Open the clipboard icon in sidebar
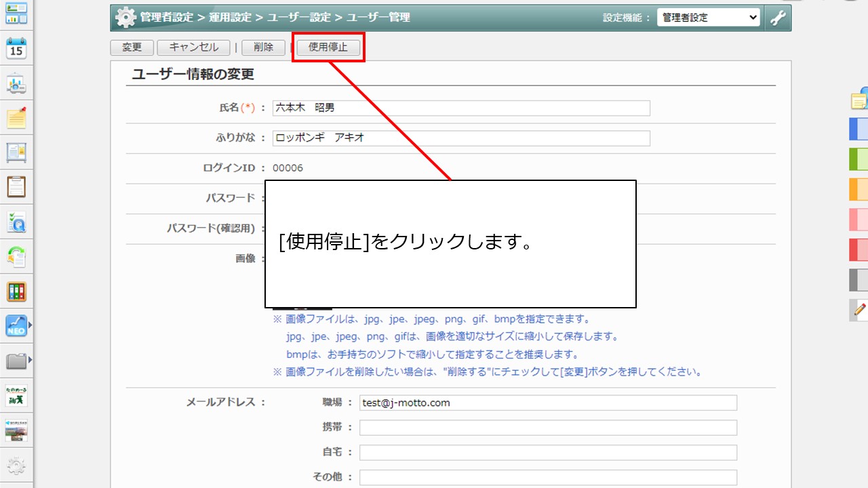 click(x=16, y=187)
